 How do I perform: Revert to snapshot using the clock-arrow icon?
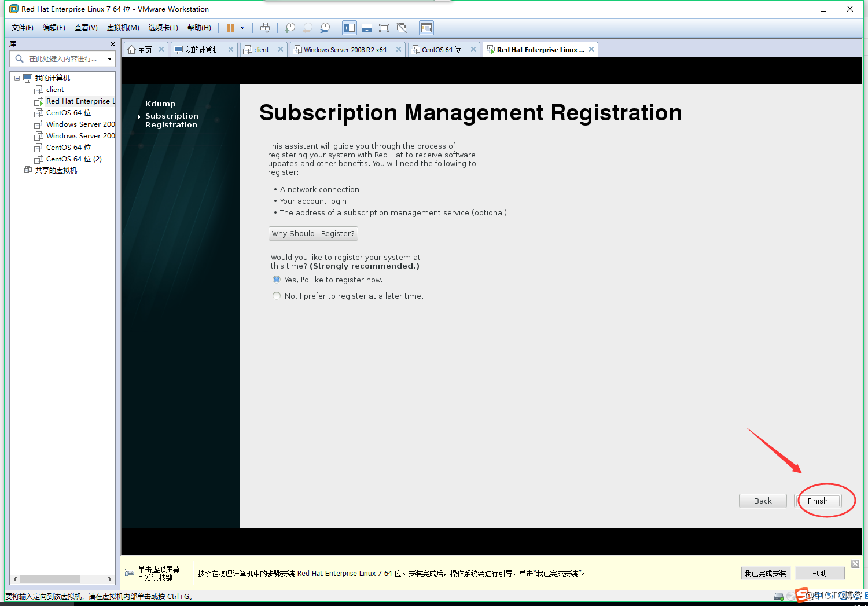308,28
